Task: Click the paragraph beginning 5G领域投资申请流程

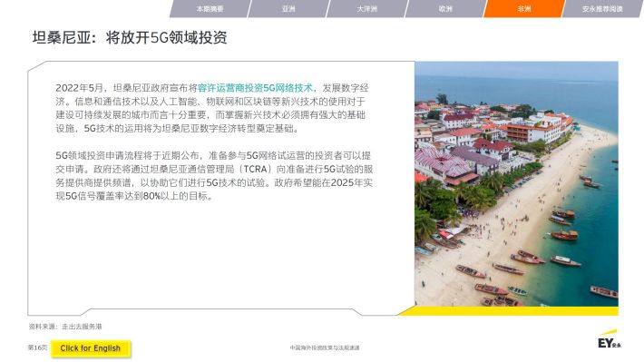Action: pyautogui.click(x=214, y=176)
